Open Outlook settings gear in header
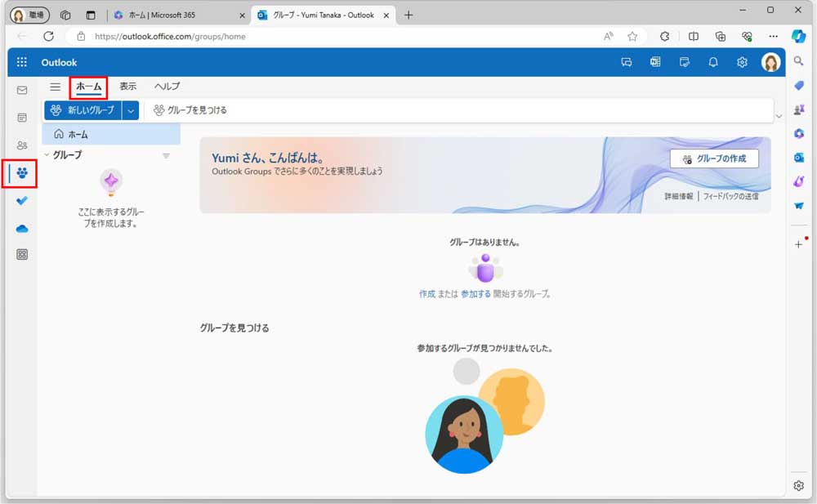Viewport: 817px width, 504px height. pos(742,62)
